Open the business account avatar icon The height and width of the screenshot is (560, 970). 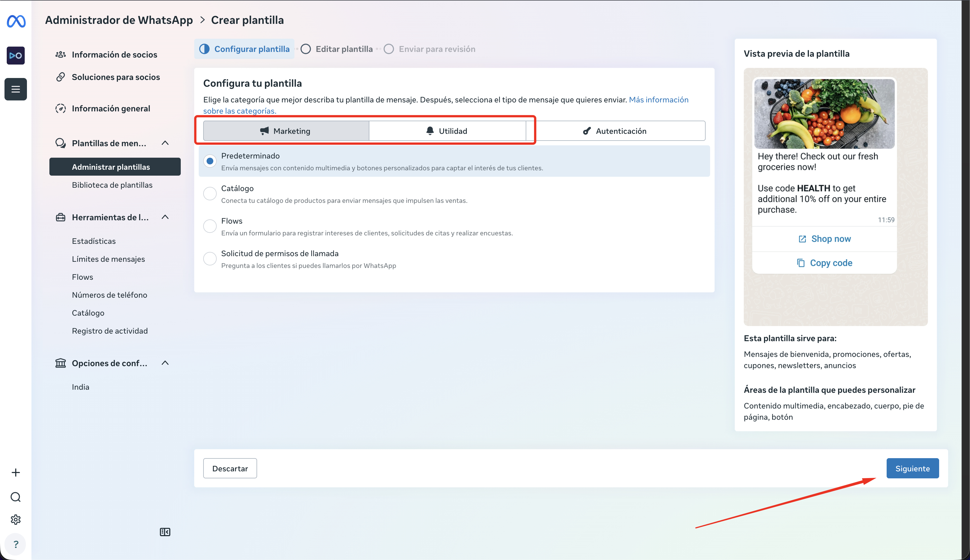tap(16, 55)
